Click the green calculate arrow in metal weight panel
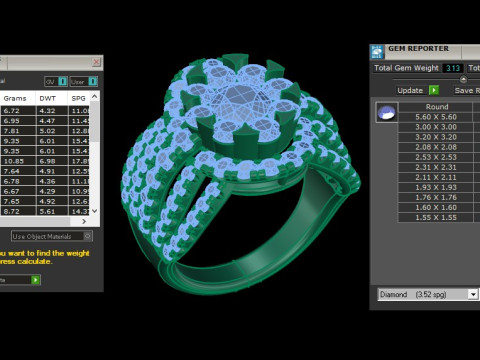The width and height of the screenshot is (480, 360). click(35, 280)
